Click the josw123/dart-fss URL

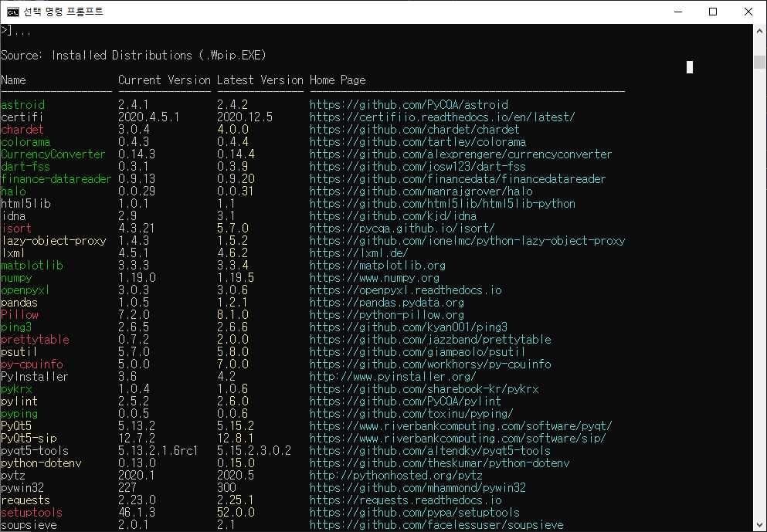[x=418, y=166]
